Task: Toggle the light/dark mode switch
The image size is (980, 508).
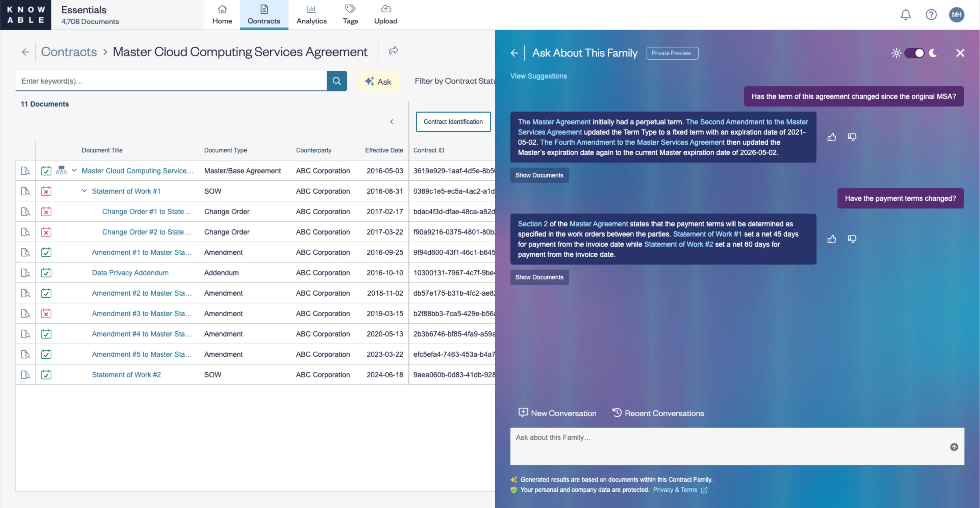Action: pos(914,53)
